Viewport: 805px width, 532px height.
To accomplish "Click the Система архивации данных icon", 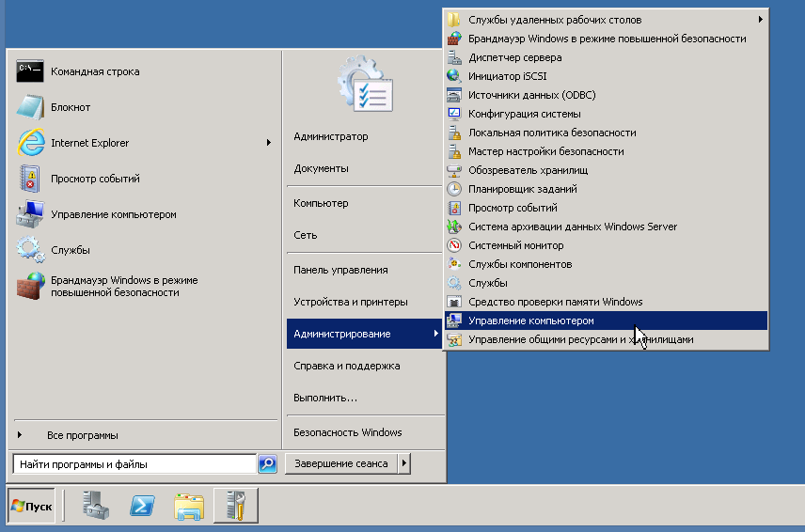I will [454, 227].
